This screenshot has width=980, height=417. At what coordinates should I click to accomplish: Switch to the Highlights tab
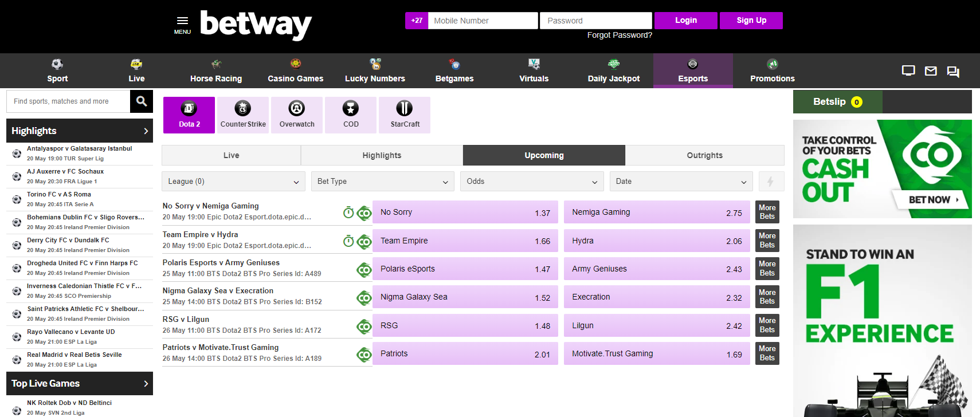(382, 155)
